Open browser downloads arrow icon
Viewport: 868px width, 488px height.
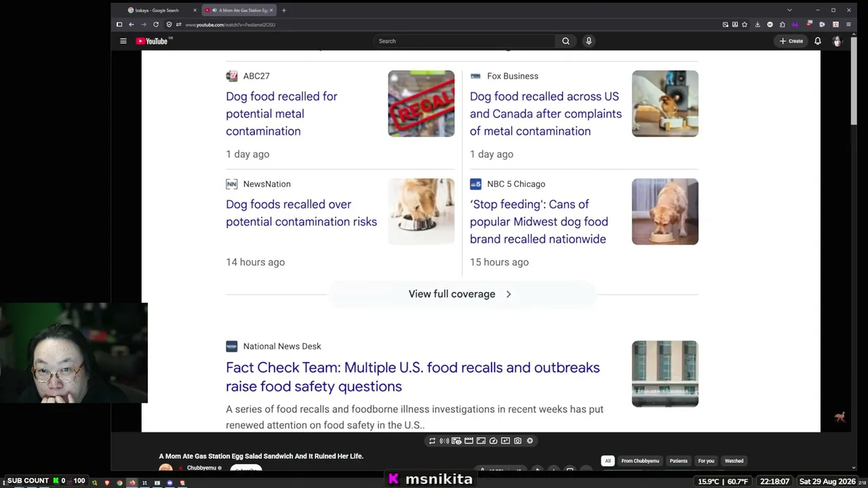[x=757, y=24]
